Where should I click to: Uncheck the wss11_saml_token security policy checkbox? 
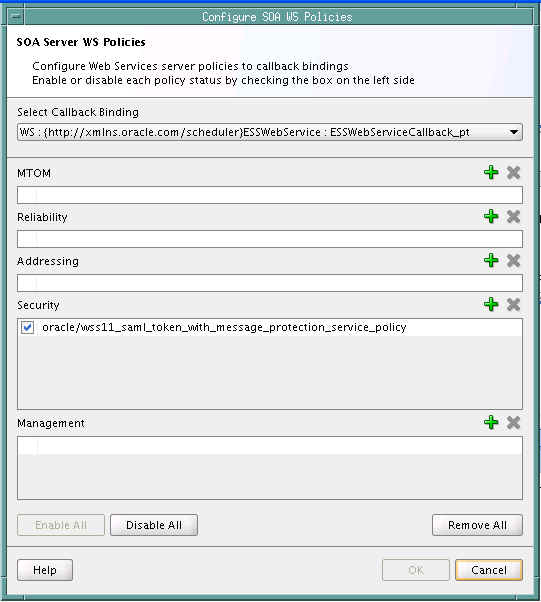[28, 327]
